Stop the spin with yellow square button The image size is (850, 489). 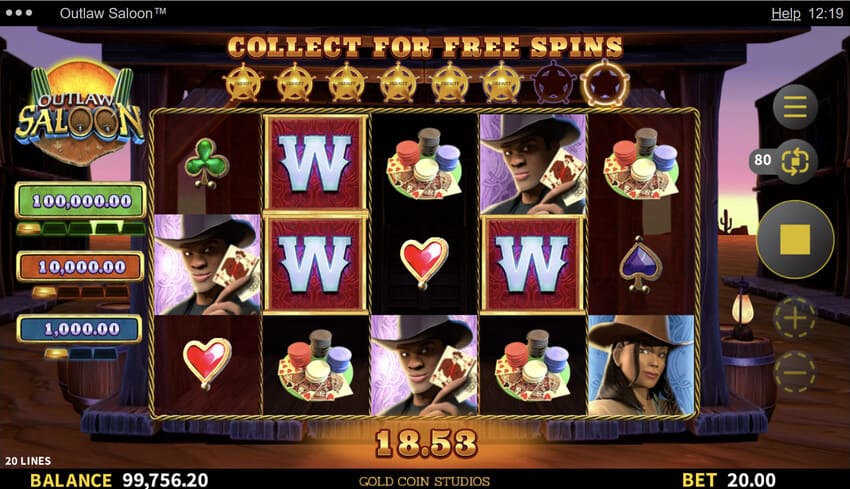click(795, 239)
